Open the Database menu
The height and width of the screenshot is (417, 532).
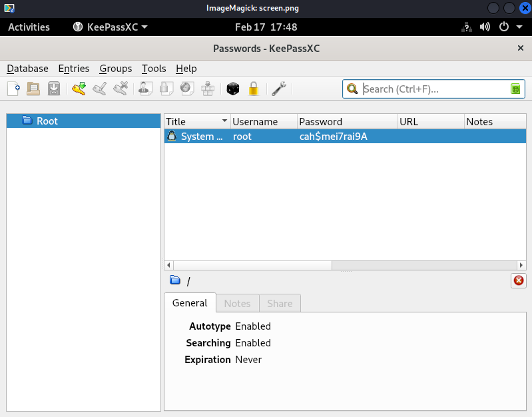pyautogui.click(x=27, y=69)
